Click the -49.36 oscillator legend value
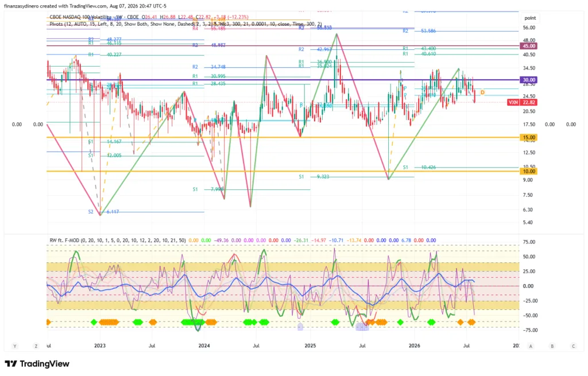 click(221, 241)
